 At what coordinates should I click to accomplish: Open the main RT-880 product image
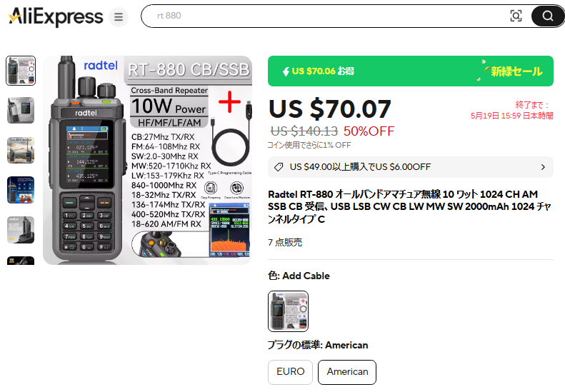[x=147, y=161]
